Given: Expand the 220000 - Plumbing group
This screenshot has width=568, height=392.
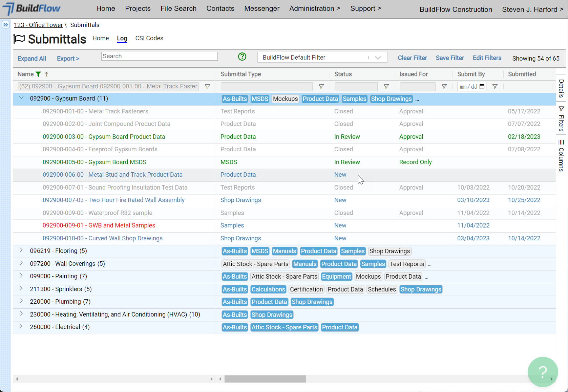Looking at the screenshot, I should point(21,301).
